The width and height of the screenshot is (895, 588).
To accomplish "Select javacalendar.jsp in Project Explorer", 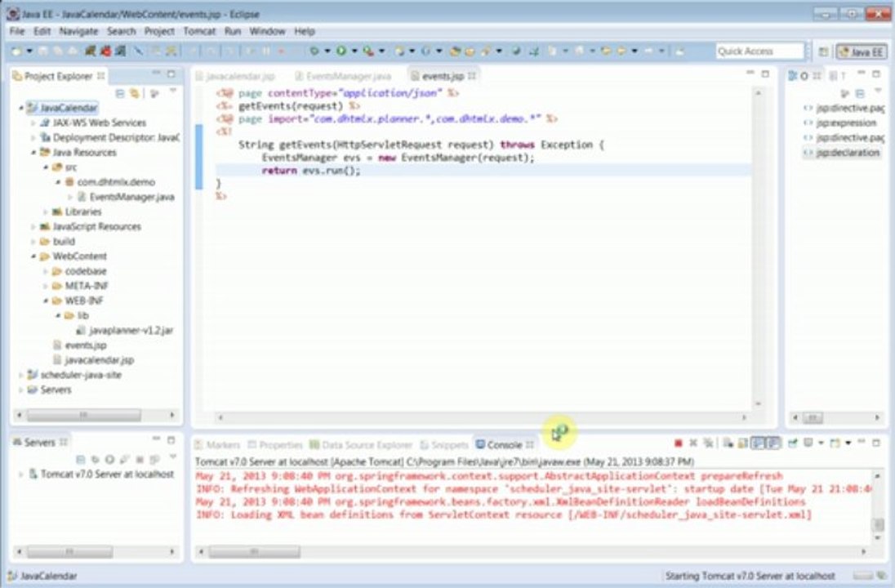I will pyautogui.click(x=94, y=360).
